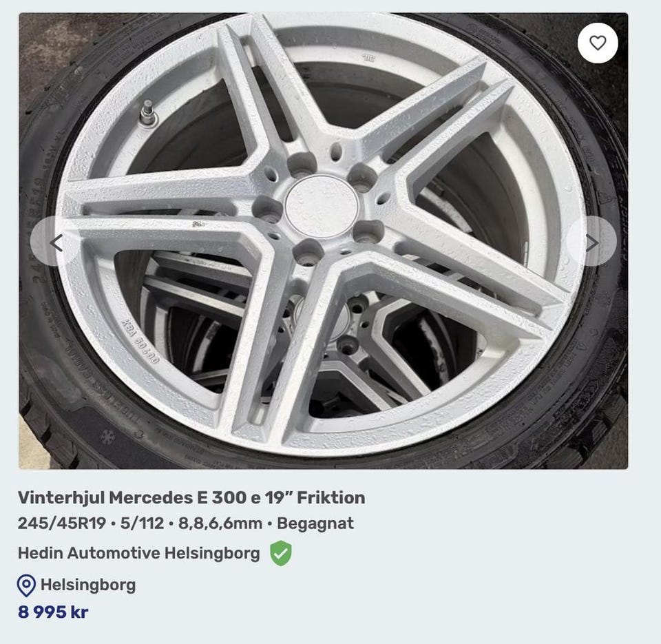Visit Hedin Automotive Helsingborg seller page
Viewport: 661px width, 644px height.
pos(138,553)
